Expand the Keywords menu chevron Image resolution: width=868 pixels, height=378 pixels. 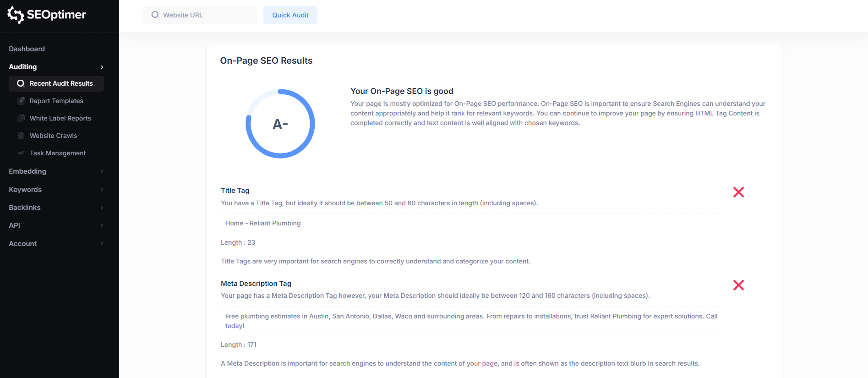coord(102,190)
